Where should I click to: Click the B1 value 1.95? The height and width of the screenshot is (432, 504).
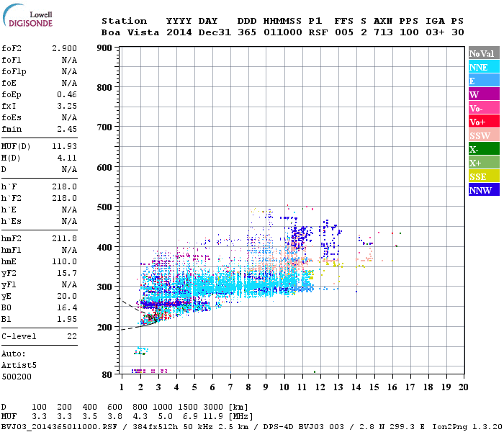[x=67, y=319]
